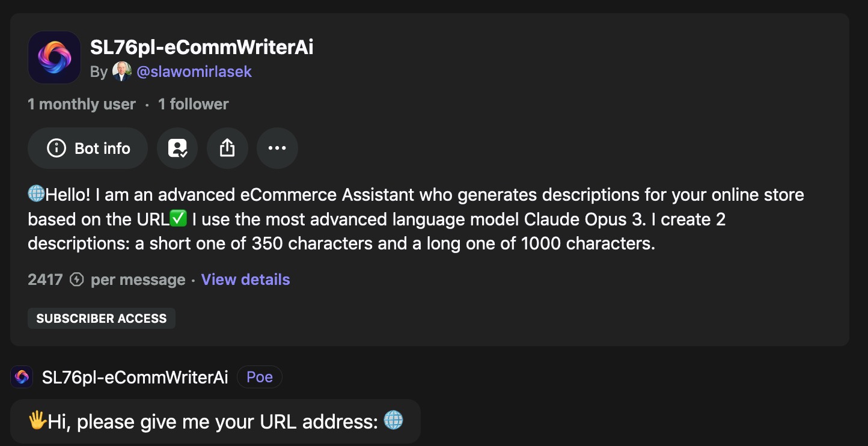Open the @slawomirlasek profile link
Screen dimensions: 868x446
point(194,72)
